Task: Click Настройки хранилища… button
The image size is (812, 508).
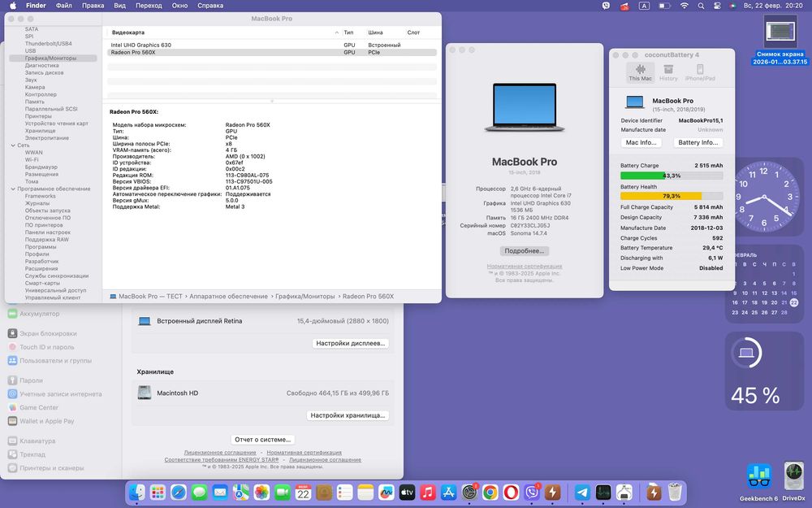Action: tap(348, 415)
